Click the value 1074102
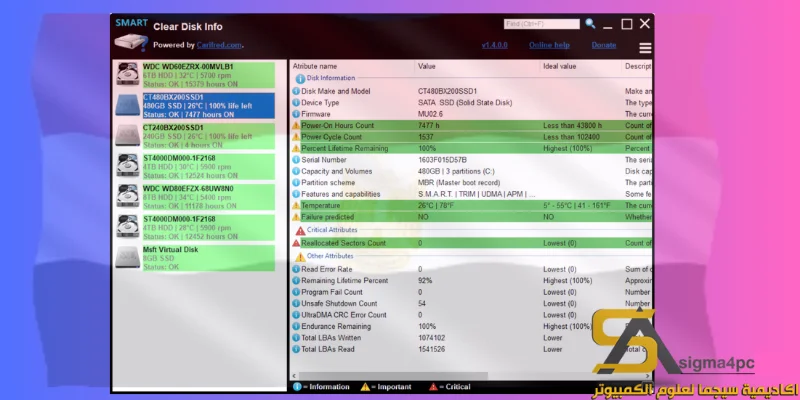The height and width of the screenshot is (400, 800). 431,338
